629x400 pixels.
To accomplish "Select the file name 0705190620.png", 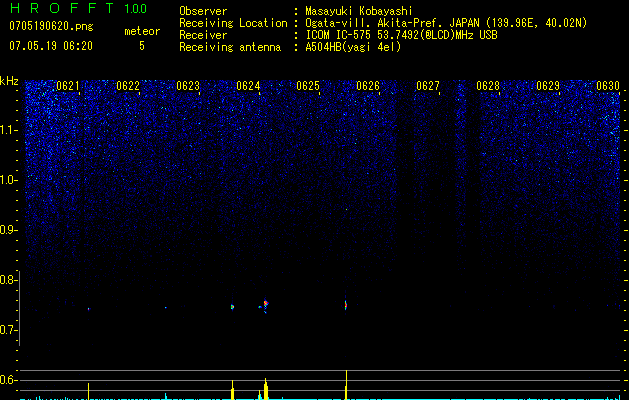I will 51,27.
